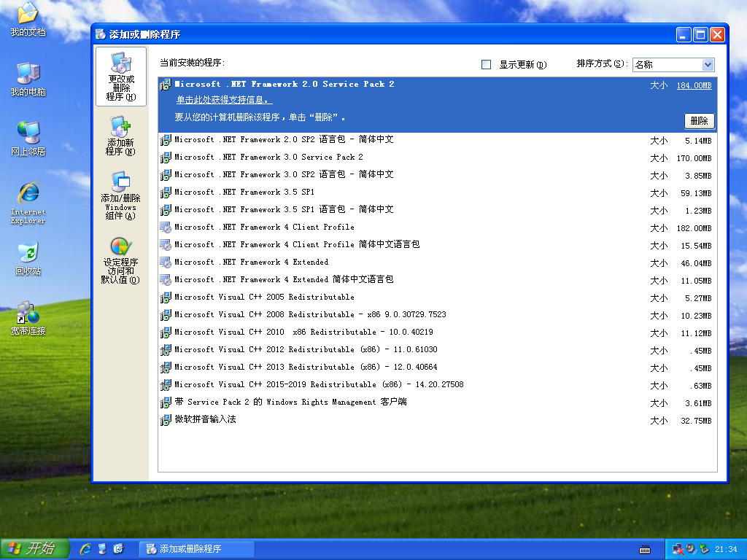Select Microsoft .NET Framework 3.0 Service Pack 2
The height and width of the screenshot is (560, 747).
point(438,157)
